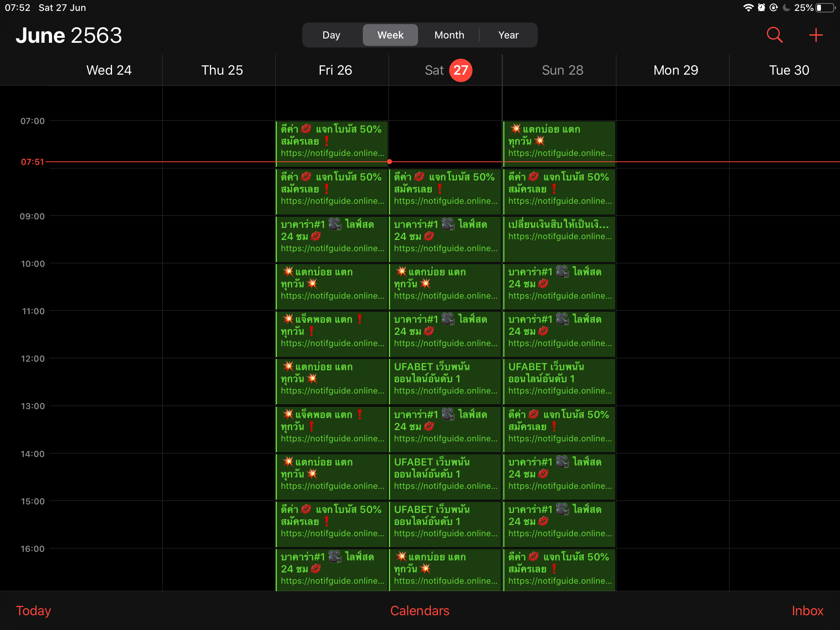
Task: Tap the plus icon to add event
Action: 815,35
